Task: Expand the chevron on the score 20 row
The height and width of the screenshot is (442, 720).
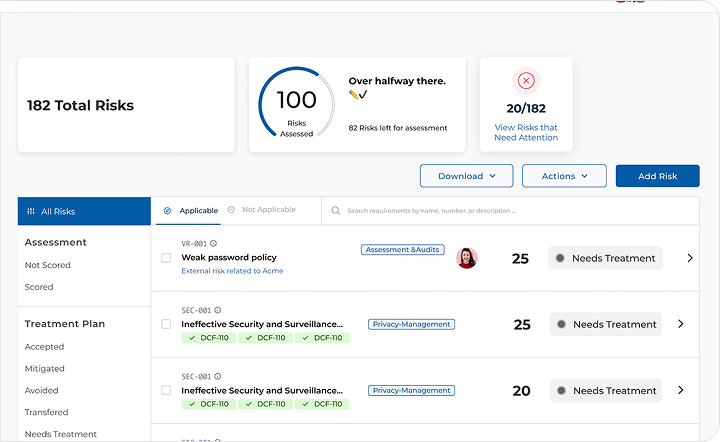Action: click(x=681, y=390)
